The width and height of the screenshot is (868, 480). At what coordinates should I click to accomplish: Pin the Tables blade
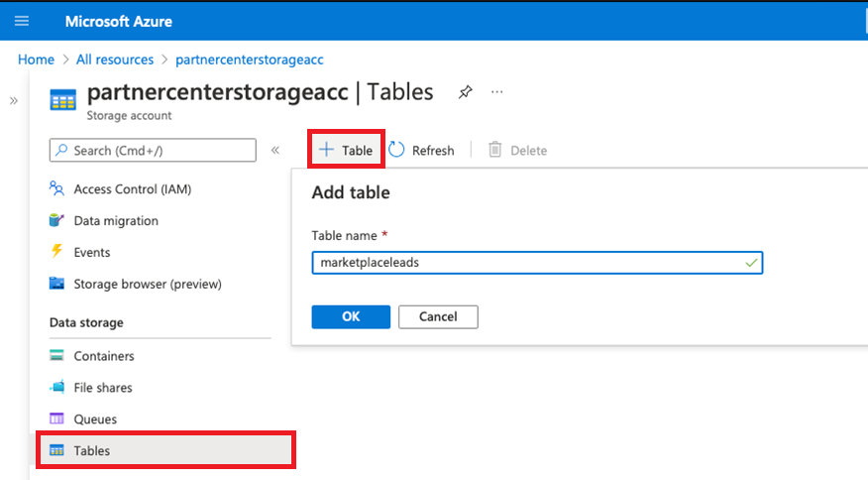click(x=465, y=92)
